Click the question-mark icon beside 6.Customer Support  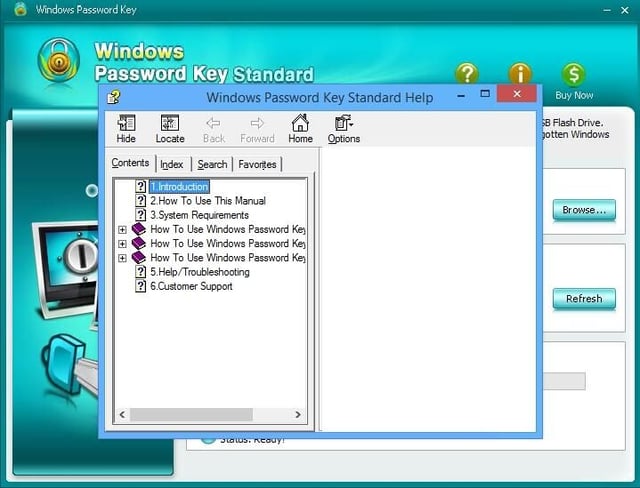point(140,286)
